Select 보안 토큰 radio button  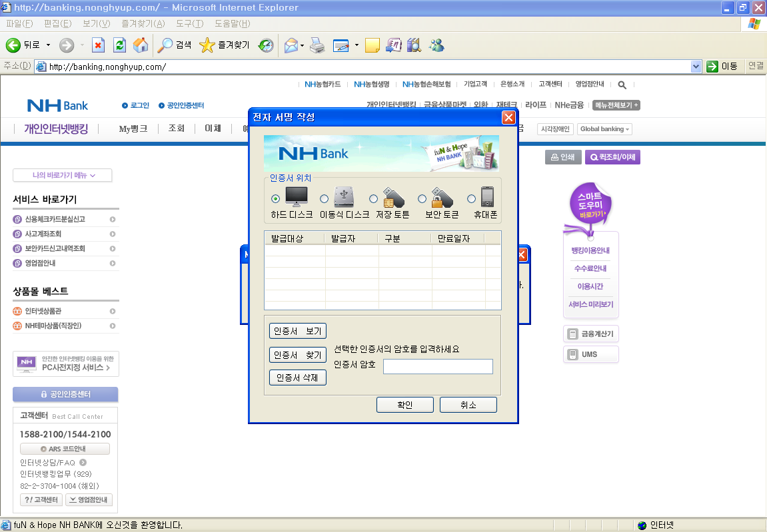click(422, 198)
